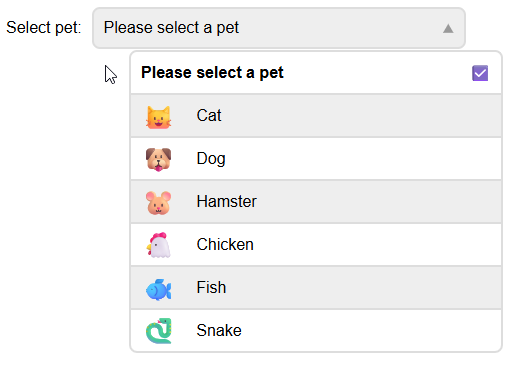Click the hamster face emoji icon
Viewport: 526px width, 368px height.
pos(158,203)
